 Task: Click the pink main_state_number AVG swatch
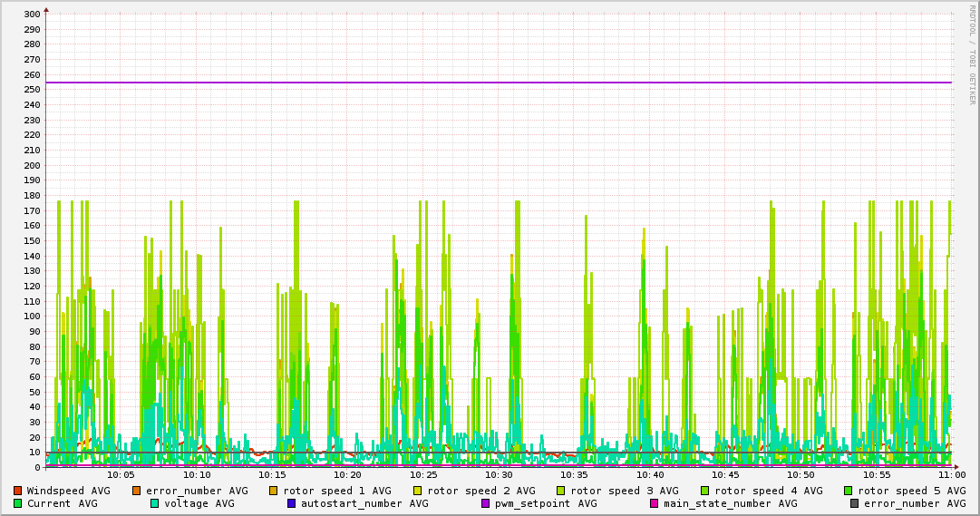654,503
